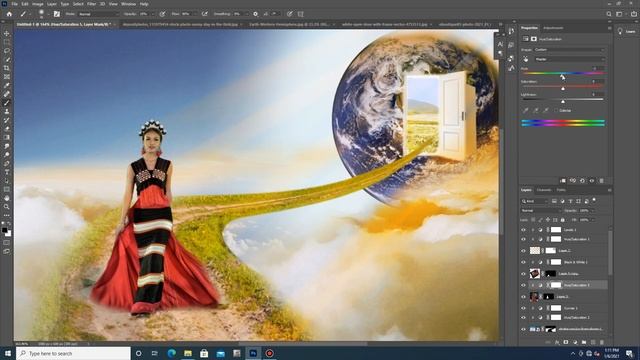640x360 pixels.
Task: Create new group folder icon
Action: point(584,342)
